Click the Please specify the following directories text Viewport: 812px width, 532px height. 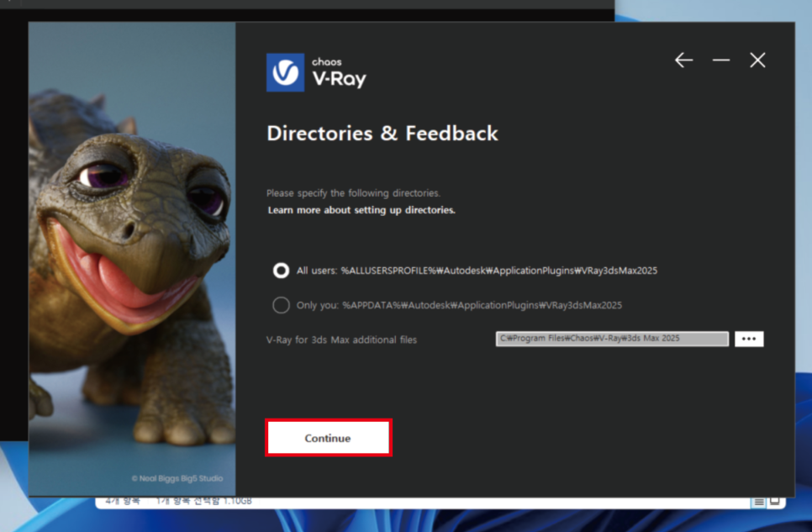(x=353, y=193)
